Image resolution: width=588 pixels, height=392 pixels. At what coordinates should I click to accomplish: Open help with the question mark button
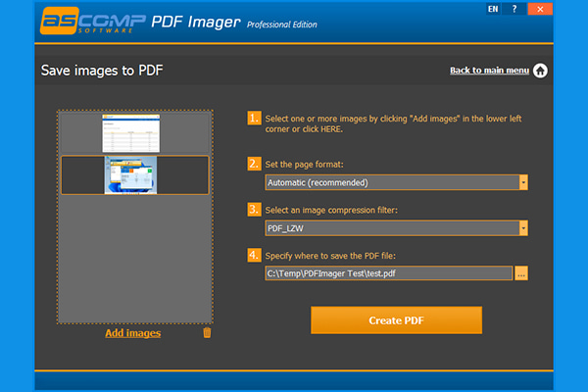514,9
